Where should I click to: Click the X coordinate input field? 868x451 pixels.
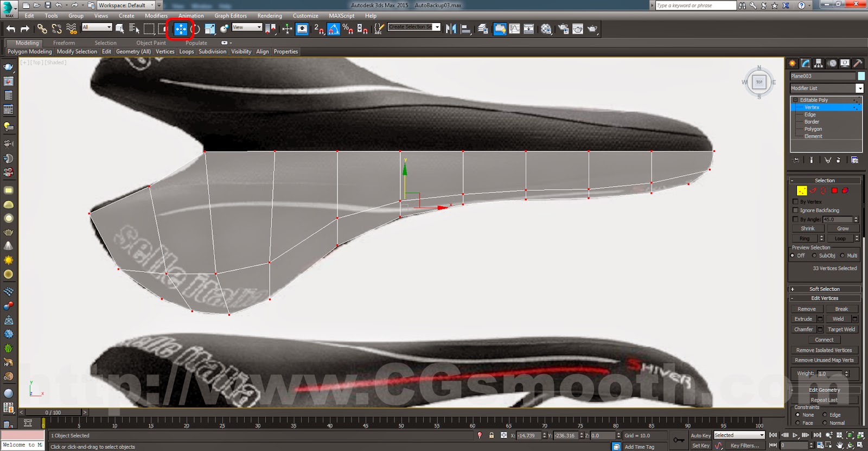coord(529,435)
